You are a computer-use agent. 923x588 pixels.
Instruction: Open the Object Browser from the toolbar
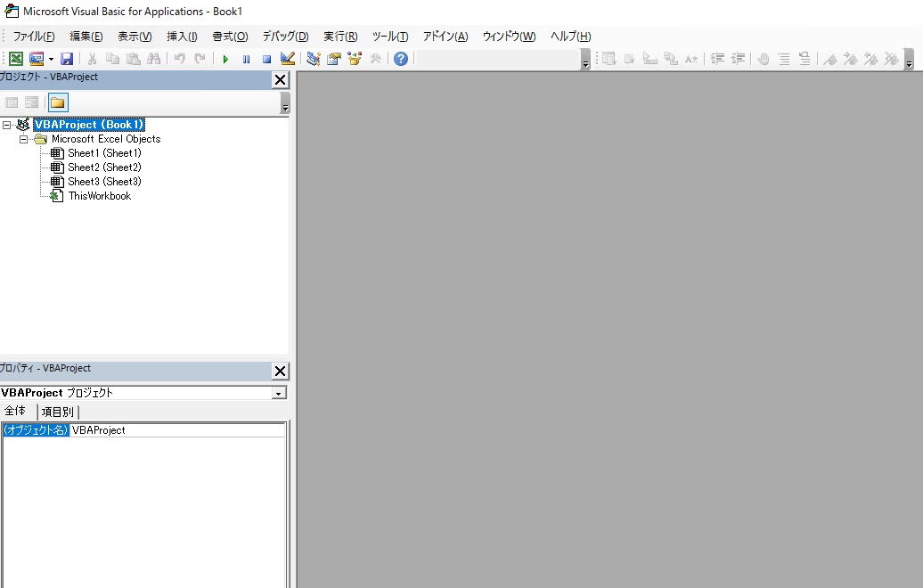[355, 59]
